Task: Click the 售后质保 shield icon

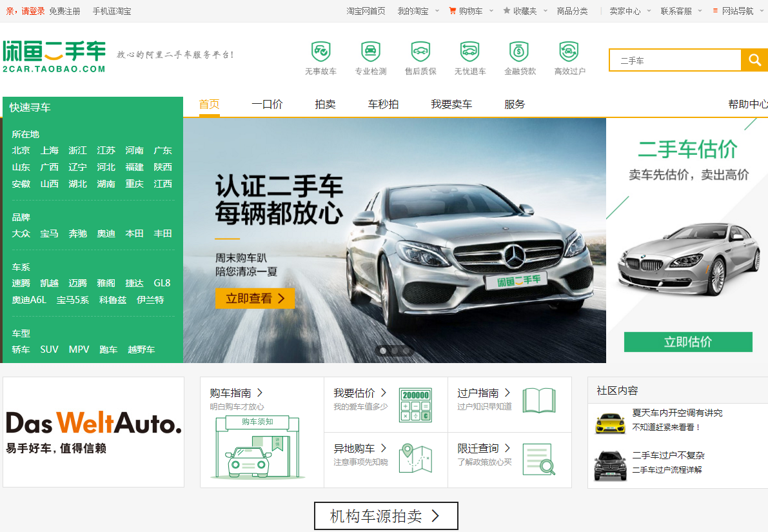Action: [x=420, y=51]
